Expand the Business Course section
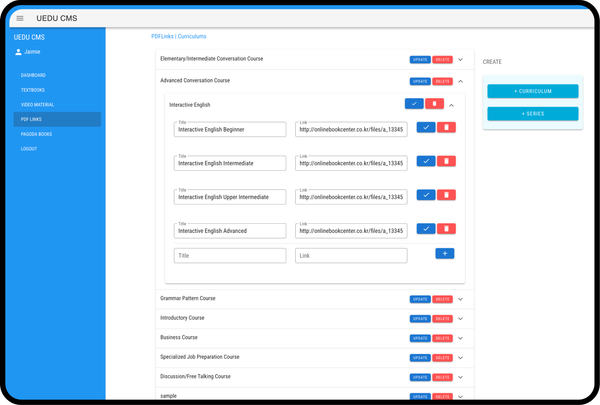The height and width of the screenshot is (405, 600). coord(461,337)
